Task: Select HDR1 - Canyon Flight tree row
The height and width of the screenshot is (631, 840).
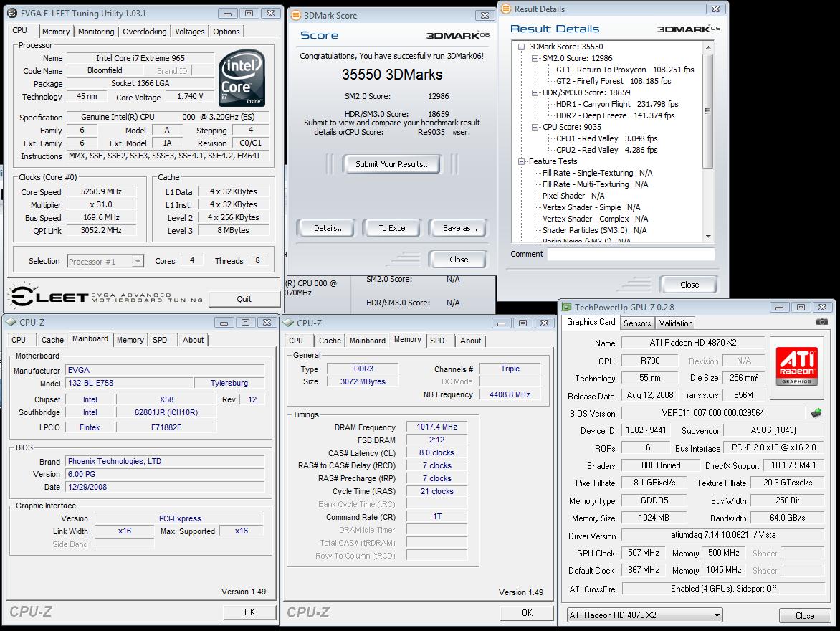Action: click(x=617, y=104)
